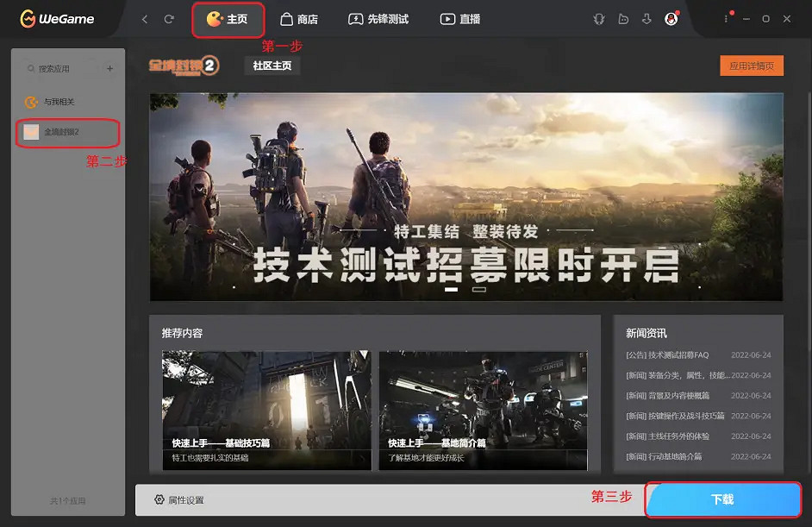Open the 技术测试招募FAQ news link

click(x=665, y=355)
